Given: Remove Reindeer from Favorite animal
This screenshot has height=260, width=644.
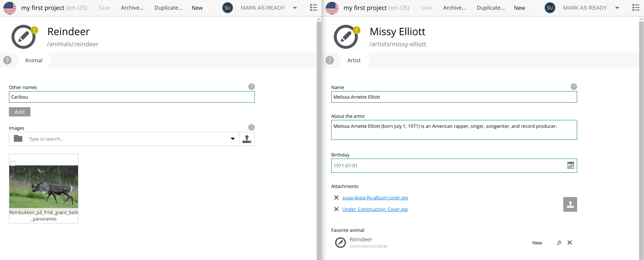Looking at the screenshot, I should (569, 243).
